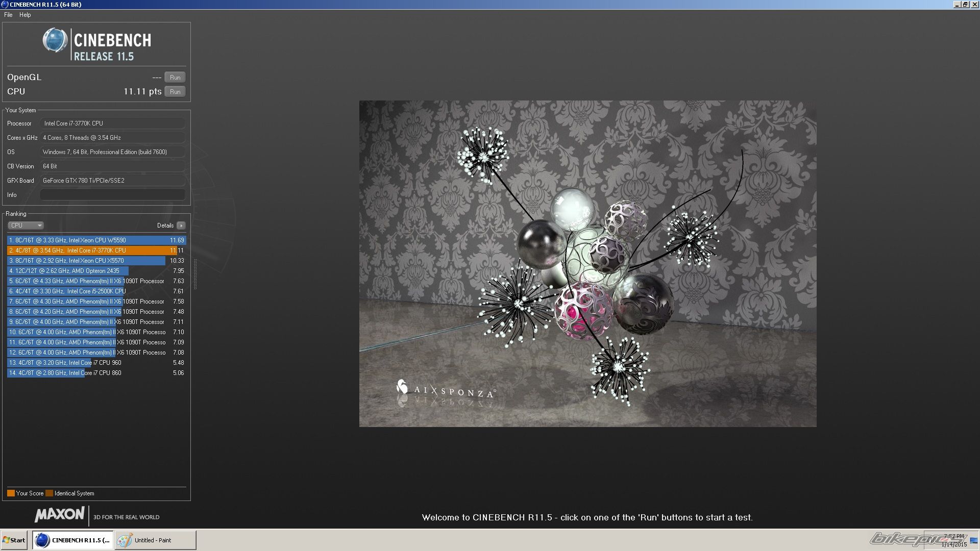This screenshot has height=551, width=980.
Task: Select ranking row Phenom II X6 at 4.30 GHz
Action: pos(96,302)
